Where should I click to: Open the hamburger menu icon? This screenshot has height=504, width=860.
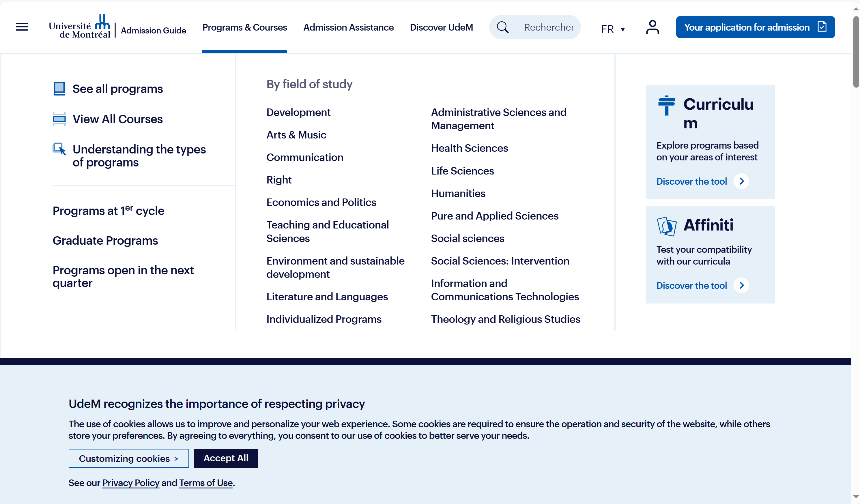point(22,27)
